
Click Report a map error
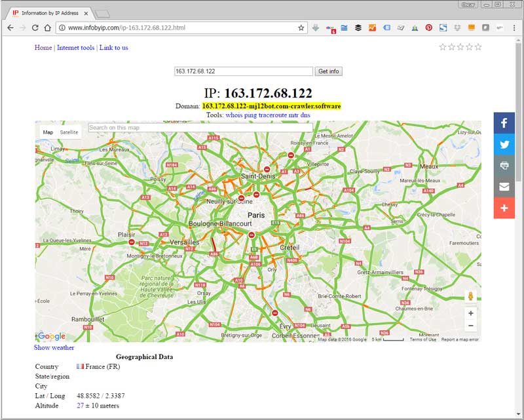[460, 339]
